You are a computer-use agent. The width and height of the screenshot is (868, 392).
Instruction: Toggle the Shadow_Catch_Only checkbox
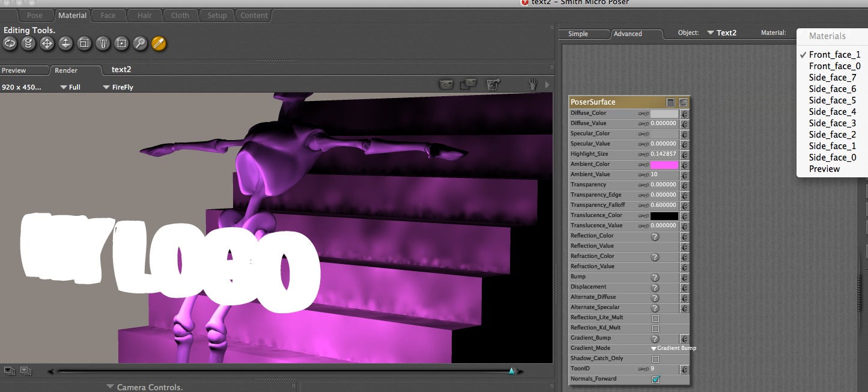click(x=655, y=359)
